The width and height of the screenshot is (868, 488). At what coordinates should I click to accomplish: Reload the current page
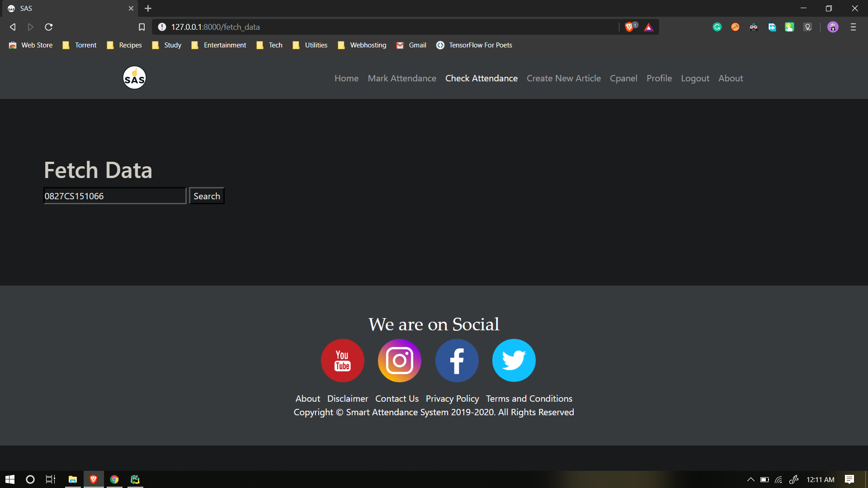pos(49,27)
